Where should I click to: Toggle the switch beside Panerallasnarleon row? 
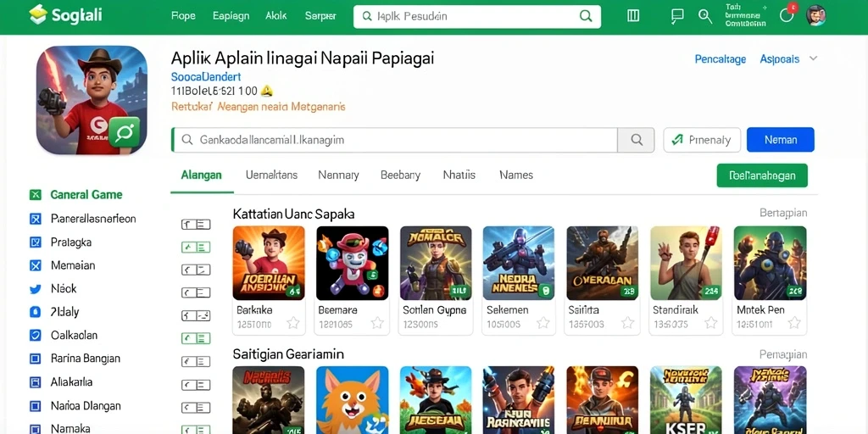[196, 224]
